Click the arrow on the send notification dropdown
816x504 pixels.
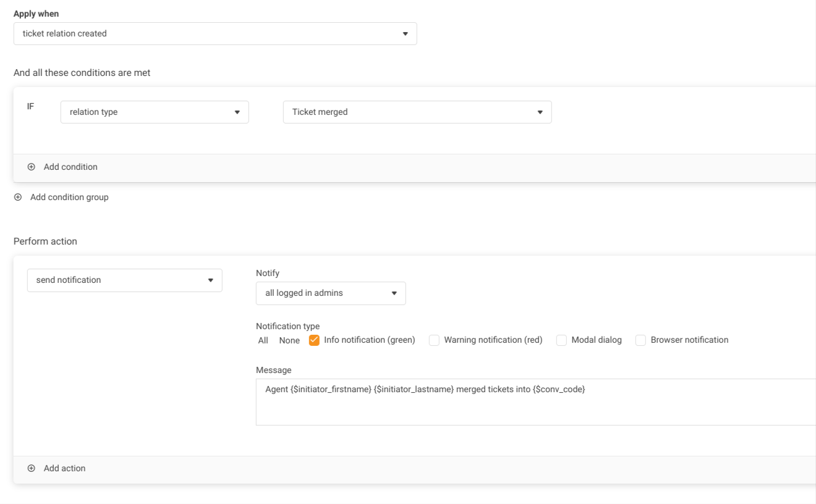tap(210, 280)
